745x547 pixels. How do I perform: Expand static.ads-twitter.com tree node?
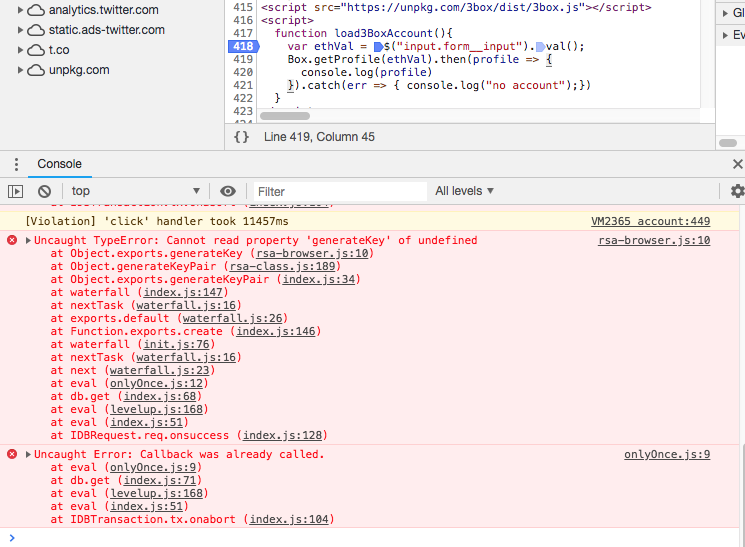[20, 30]
